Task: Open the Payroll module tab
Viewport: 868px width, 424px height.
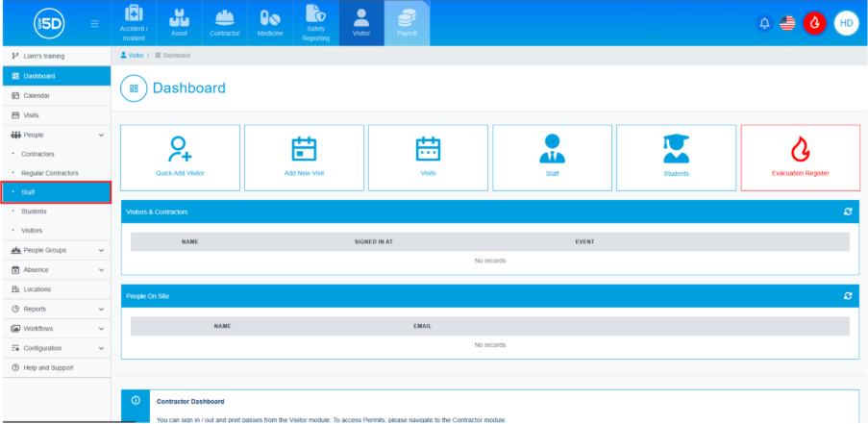Action: 407,23
